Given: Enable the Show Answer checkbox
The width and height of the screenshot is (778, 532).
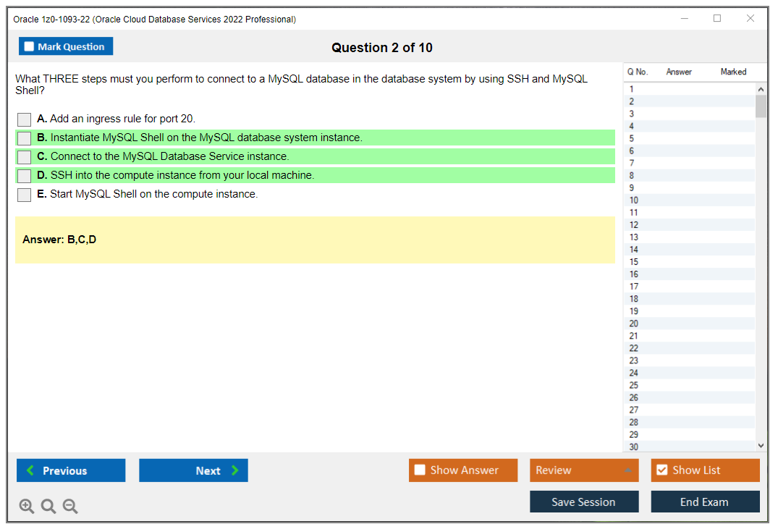Looking at the screenshot, I should pyautogui.click(x=420, y=470).
